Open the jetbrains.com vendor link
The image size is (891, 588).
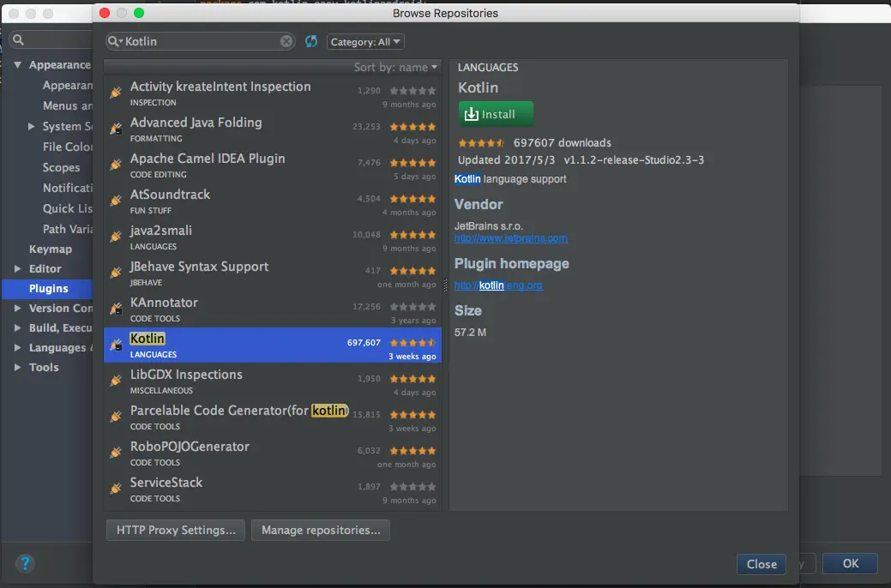click(510, 238)
